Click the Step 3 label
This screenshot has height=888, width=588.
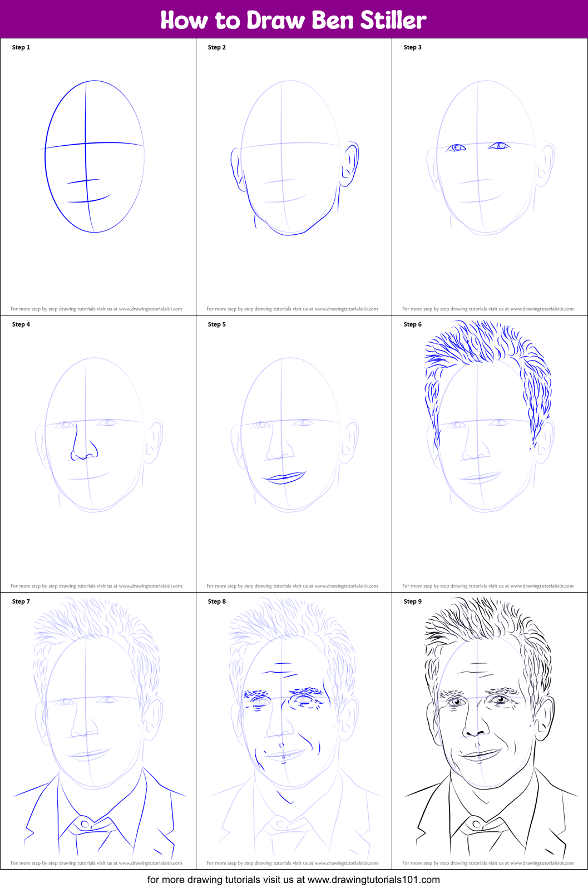(413, 47)
